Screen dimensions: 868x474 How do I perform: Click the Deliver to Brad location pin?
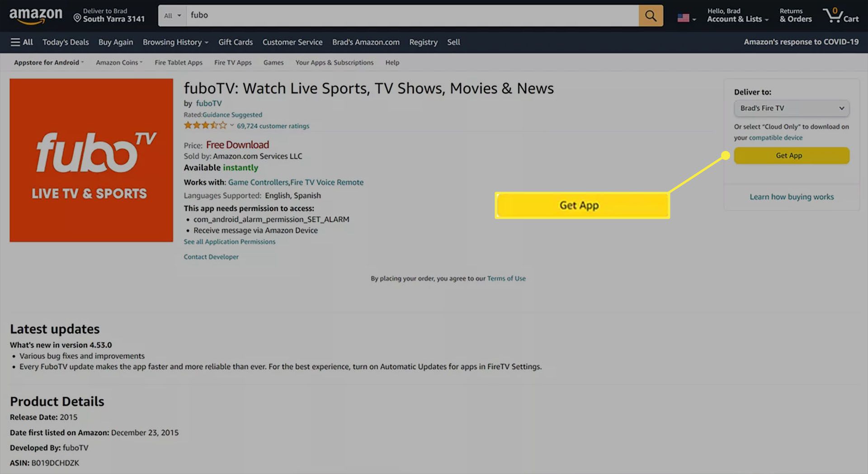click(x=77, y=18)
